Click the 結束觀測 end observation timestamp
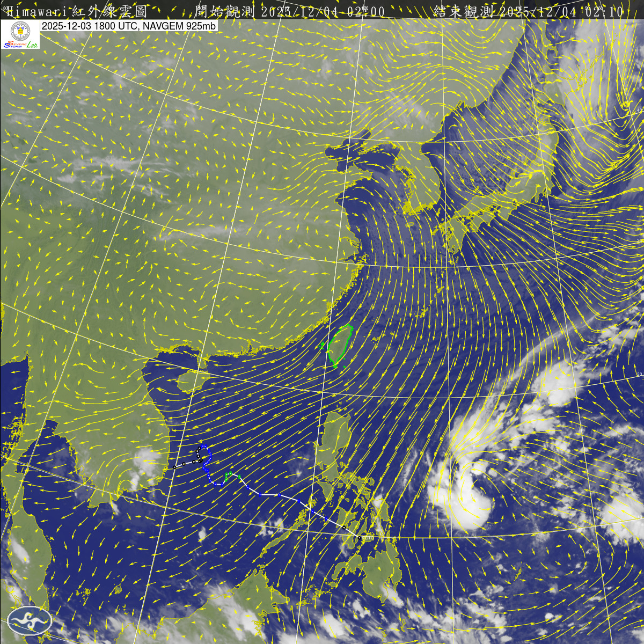Screen dimensions: 644x644 (x=529, y=11)
